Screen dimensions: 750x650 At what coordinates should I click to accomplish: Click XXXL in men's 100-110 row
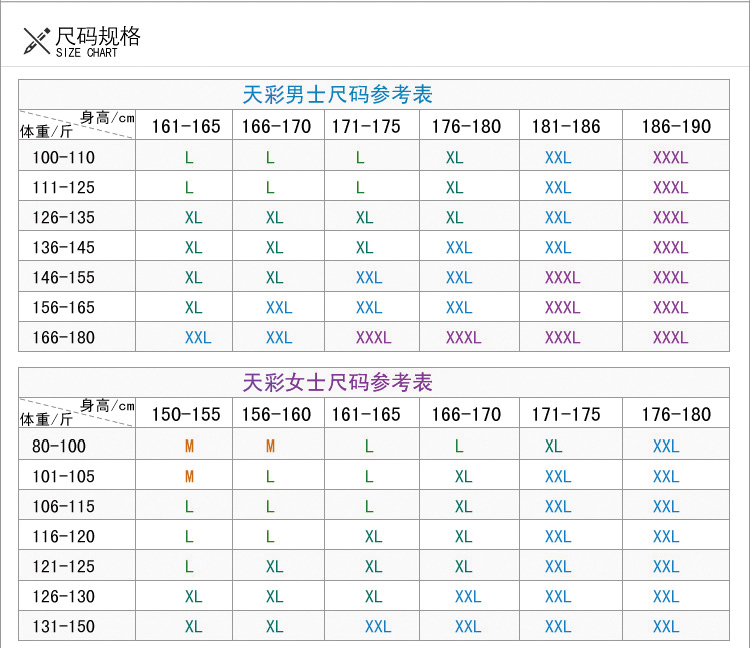coord(671,157)
